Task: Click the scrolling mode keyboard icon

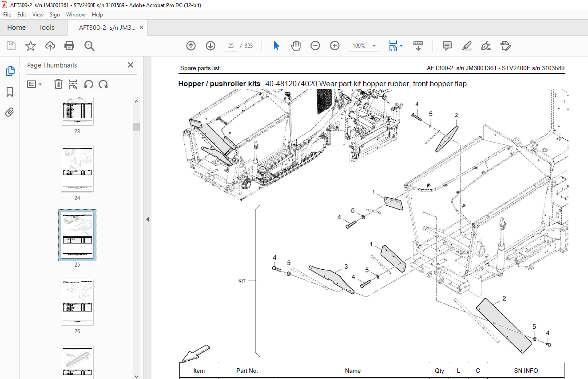Action: [418, 46]
